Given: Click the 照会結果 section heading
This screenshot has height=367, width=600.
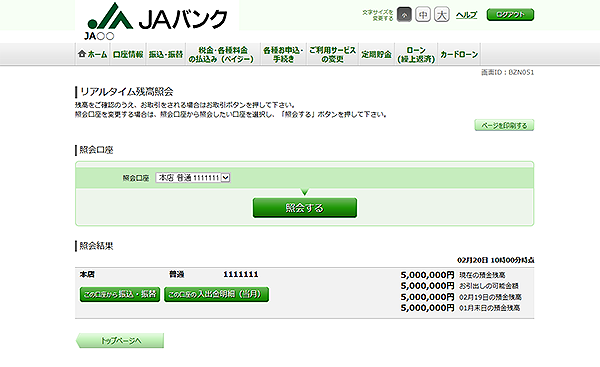Looking at the screenshot, I should 96,246.
